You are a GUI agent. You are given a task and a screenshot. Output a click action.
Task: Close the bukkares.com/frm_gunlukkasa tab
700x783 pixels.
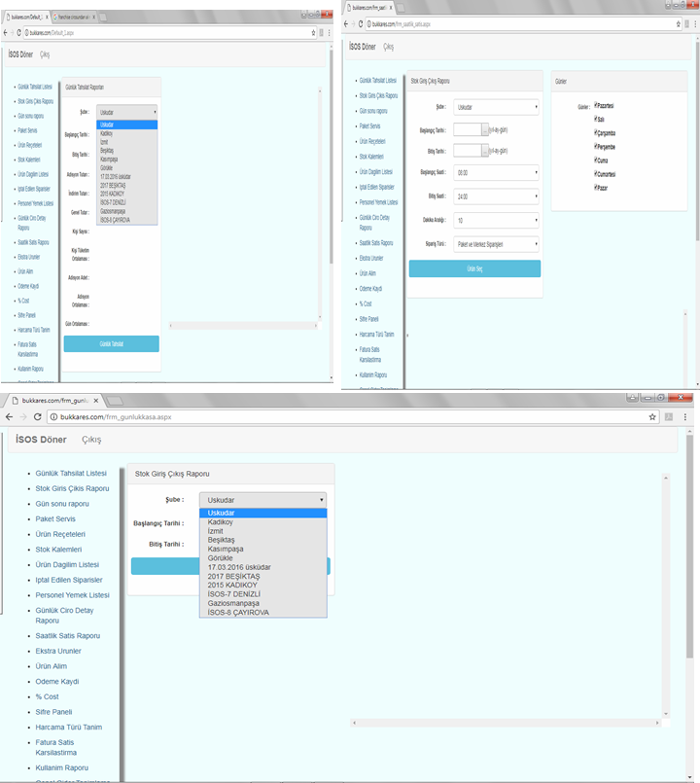[x=94, y=400]
